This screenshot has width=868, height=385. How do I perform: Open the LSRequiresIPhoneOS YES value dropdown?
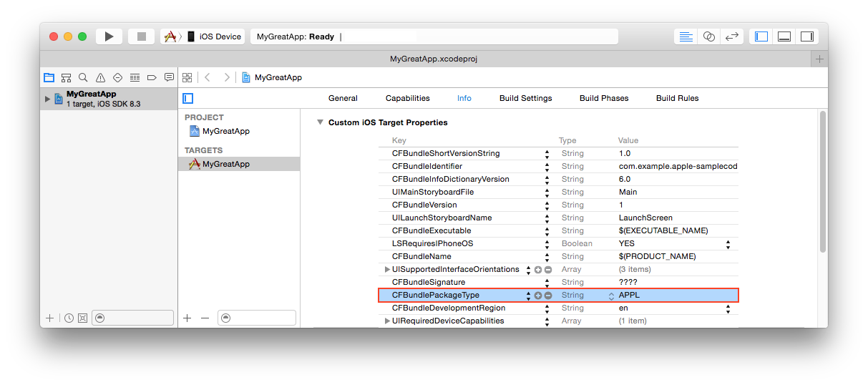[x=728, y=244]
